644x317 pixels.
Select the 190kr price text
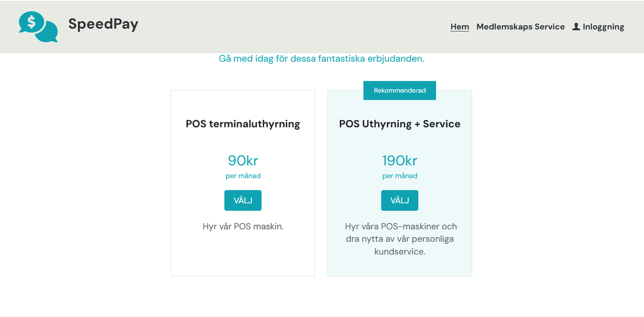tap(399, 160)
